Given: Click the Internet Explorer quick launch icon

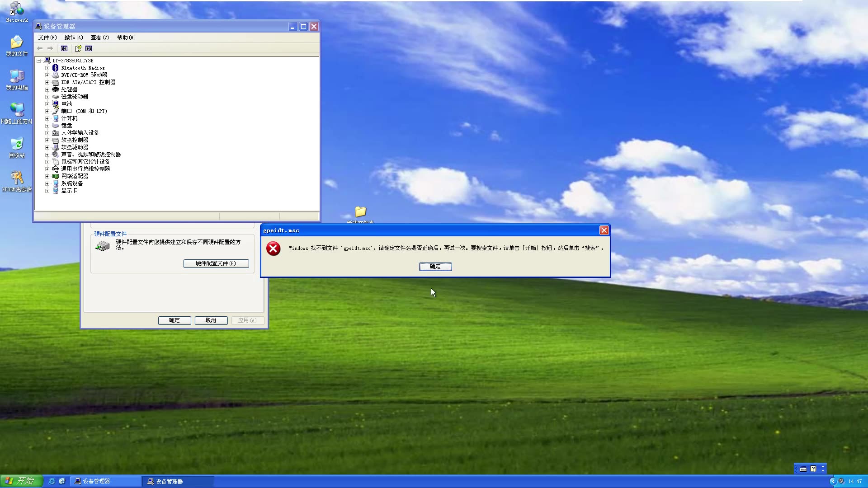Looking at the screenshot, I should 52,481.
